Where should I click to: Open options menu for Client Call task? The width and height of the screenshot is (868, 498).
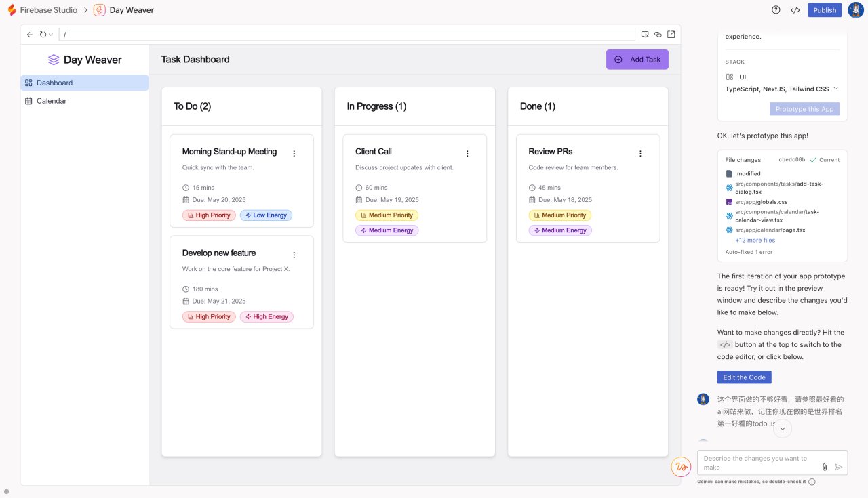467,154
